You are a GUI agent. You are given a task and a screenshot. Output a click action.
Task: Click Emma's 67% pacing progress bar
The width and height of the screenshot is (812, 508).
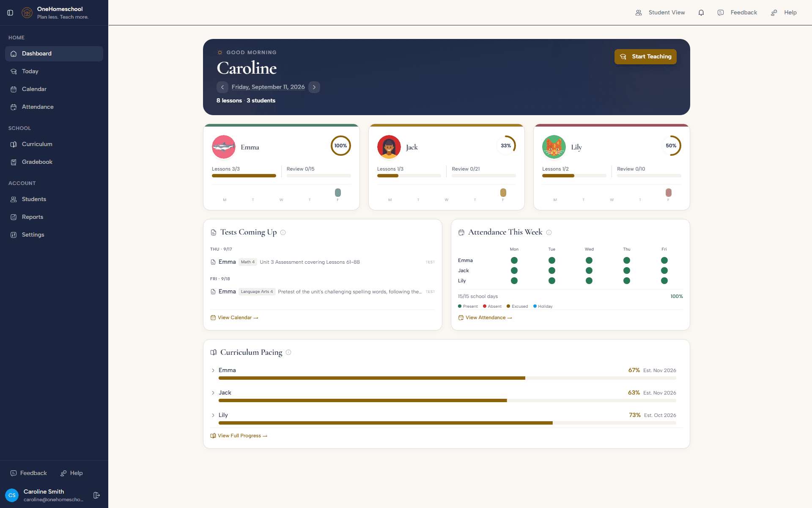coord(447,378)
